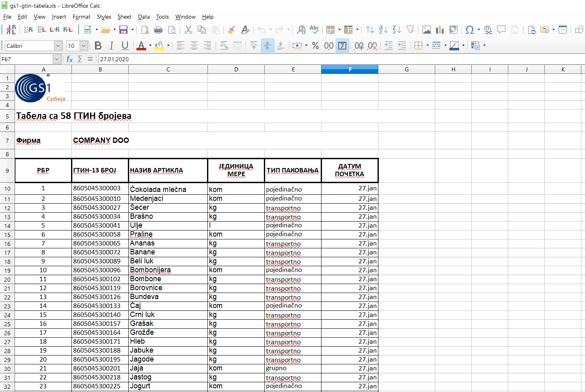
Task: Format as percent using % icon
Action: tap(315, 46)
